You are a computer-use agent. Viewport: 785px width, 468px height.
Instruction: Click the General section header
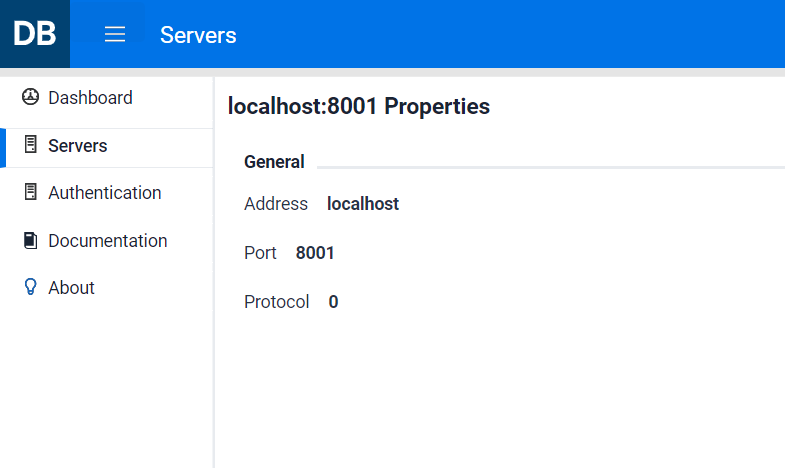[x=274, y=162]
